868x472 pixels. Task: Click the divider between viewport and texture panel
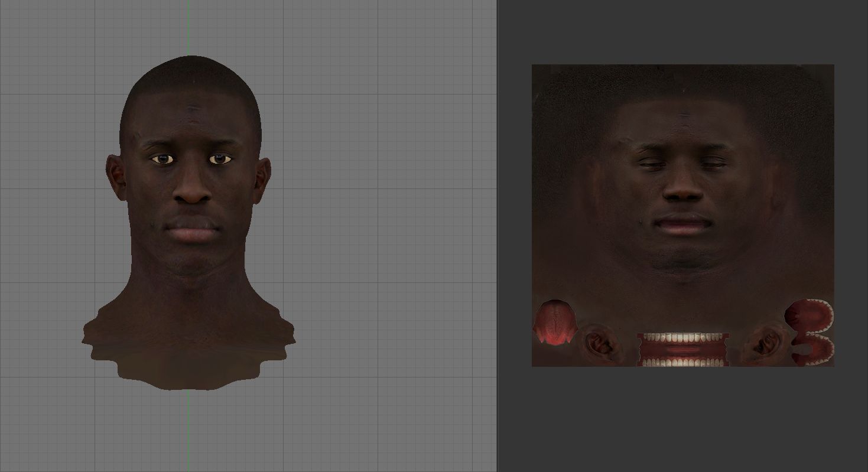[497, 236]
